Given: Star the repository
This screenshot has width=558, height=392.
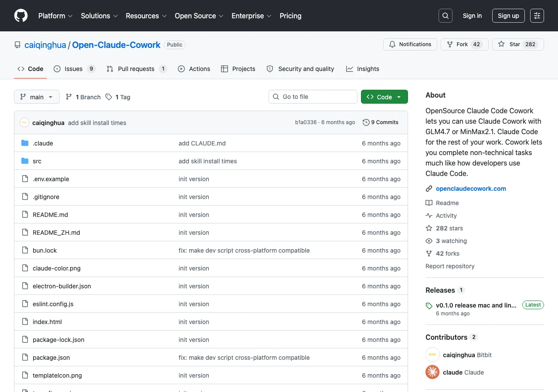Looking at the screenshot, I should pos(518,44).
